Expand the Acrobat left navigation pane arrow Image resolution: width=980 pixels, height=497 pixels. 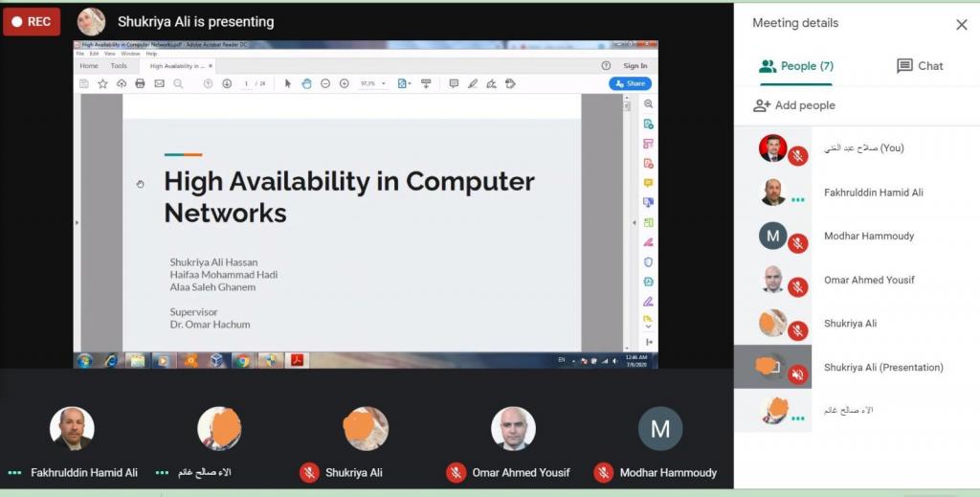click(77, 222)
